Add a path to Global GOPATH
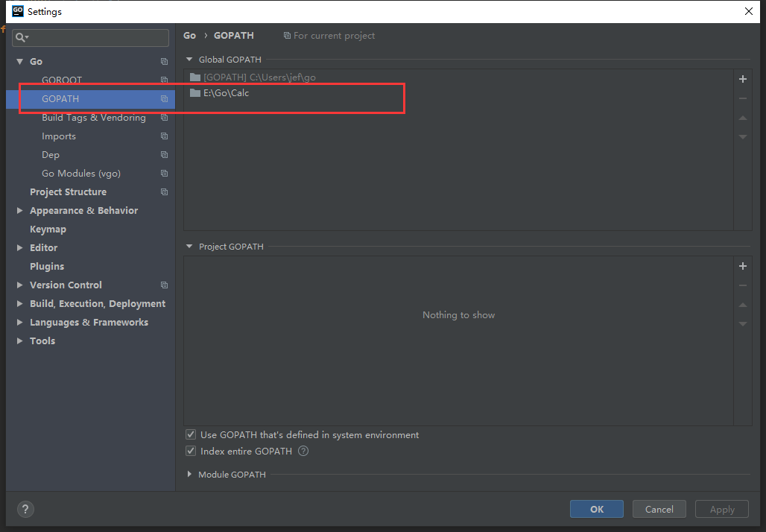The image size is (766, 532). pos(743,79)
